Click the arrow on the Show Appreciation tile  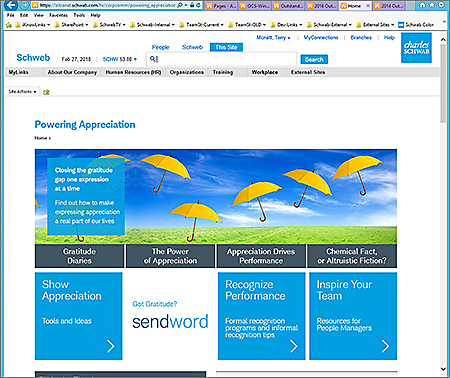[x=111, y=346]
